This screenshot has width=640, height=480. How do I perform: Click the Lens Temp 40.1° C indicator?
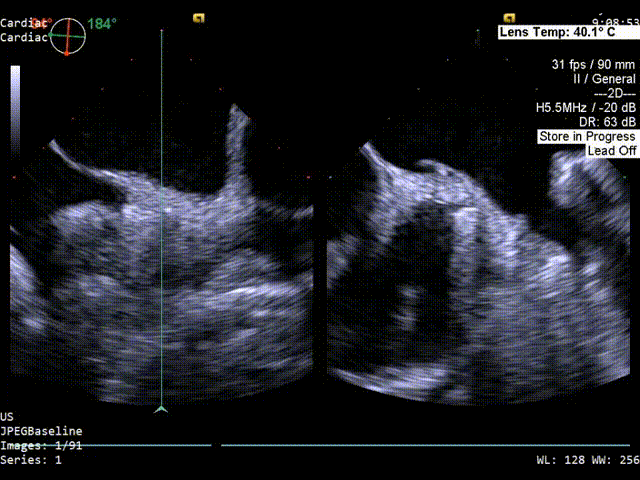tap(567, 32)
